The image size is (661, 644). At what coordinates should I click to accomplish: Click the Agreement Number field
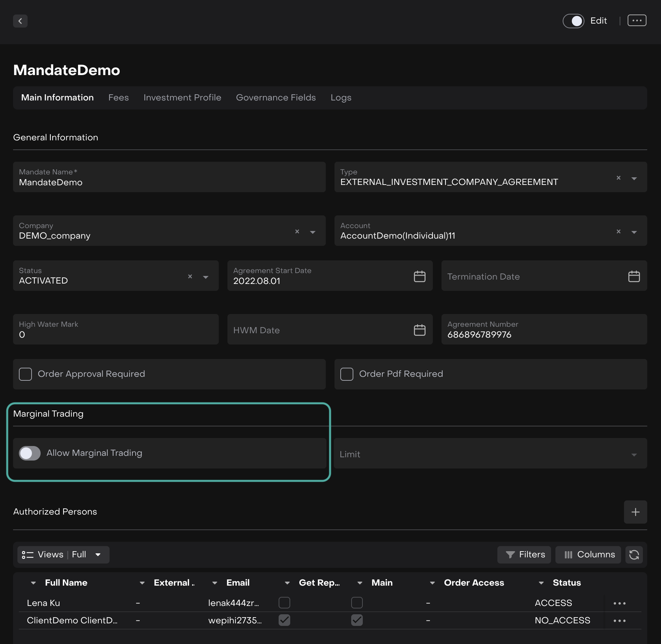click(543, 330)
